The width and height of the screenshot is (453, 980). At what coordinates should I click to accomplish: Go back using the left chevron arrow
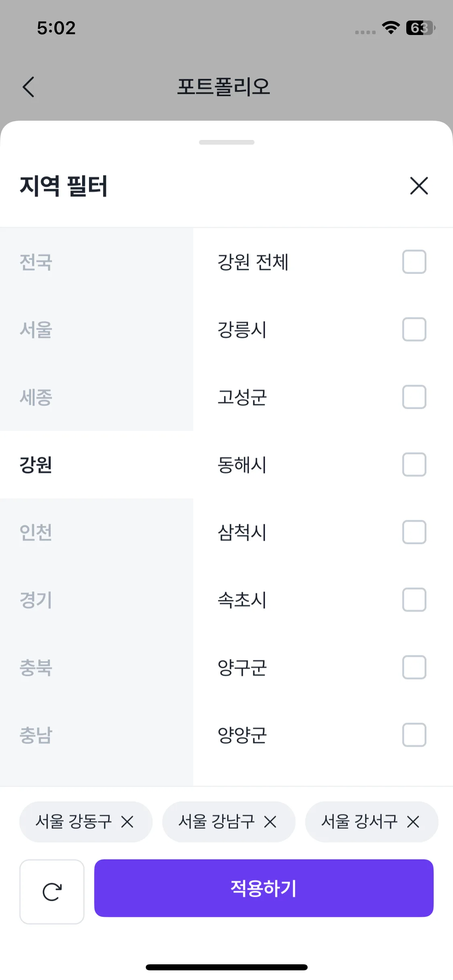(29, 87)
